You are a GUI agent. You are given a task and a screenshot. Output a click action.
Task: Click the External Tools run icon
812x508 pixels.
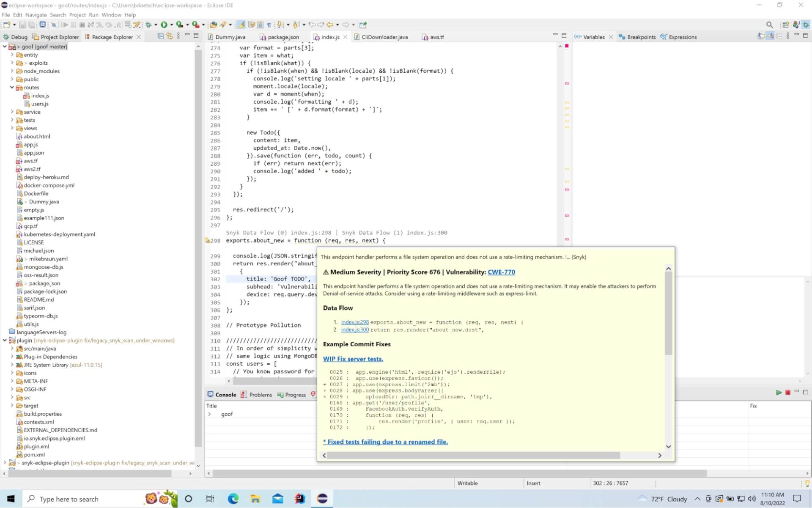click(x=195, y=25)
